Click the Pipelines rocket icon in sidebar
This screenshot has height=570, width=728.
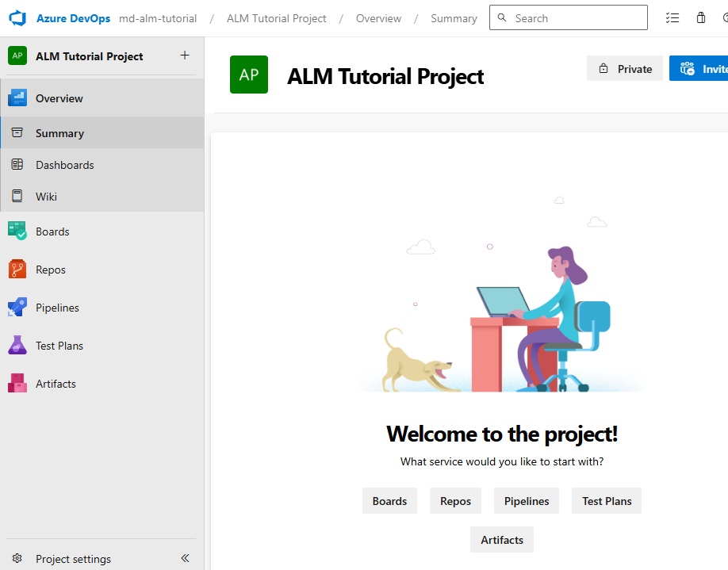pyautogui.click(x=17, y=307)
